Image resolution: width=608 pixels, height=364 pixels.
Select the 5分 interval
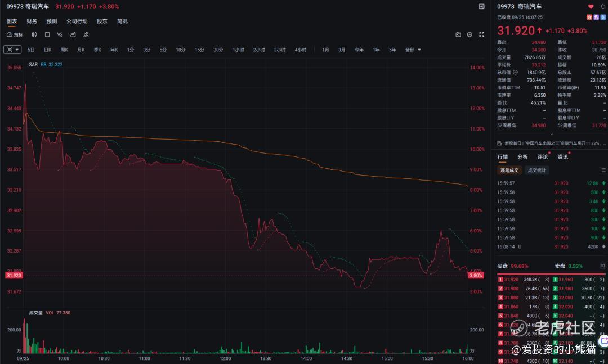(163, 50)
